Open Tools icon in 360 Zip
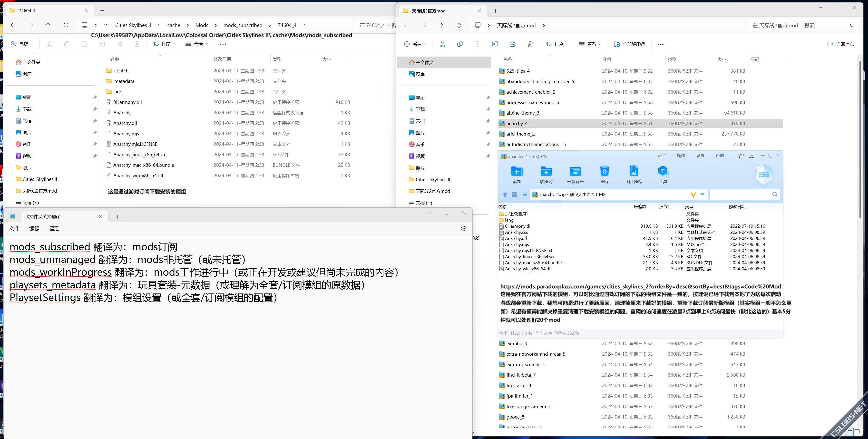Image resolution: width=868 pixels, height=439 pixels. 663,171
